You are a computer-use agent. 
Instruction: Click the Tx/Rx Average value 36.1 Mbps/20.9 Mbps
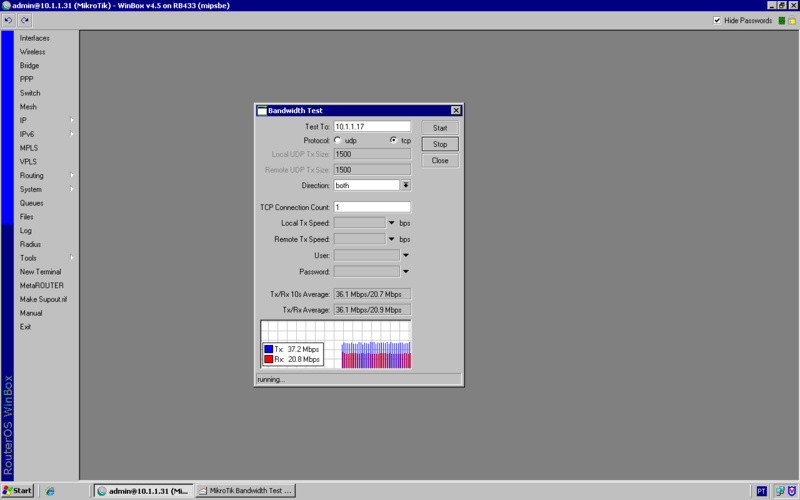tap(372, 310)
